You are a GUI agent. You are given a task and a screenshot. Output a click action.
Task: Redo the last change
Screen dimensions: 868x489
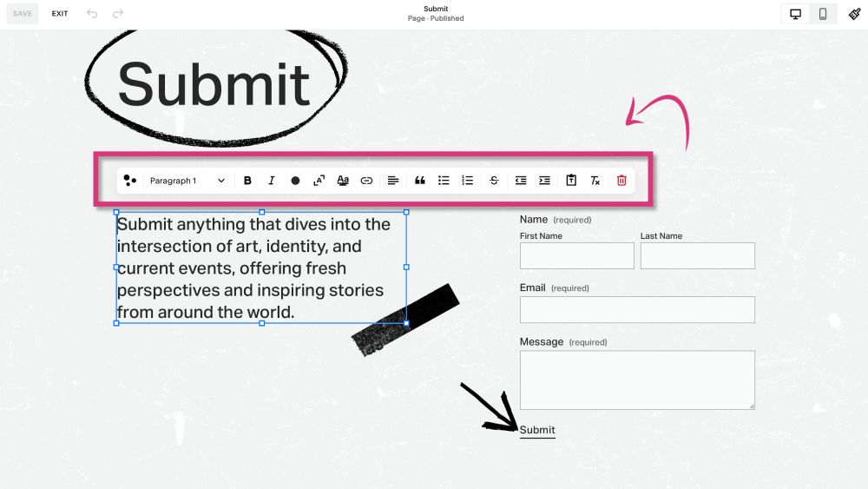click(118, 14)
